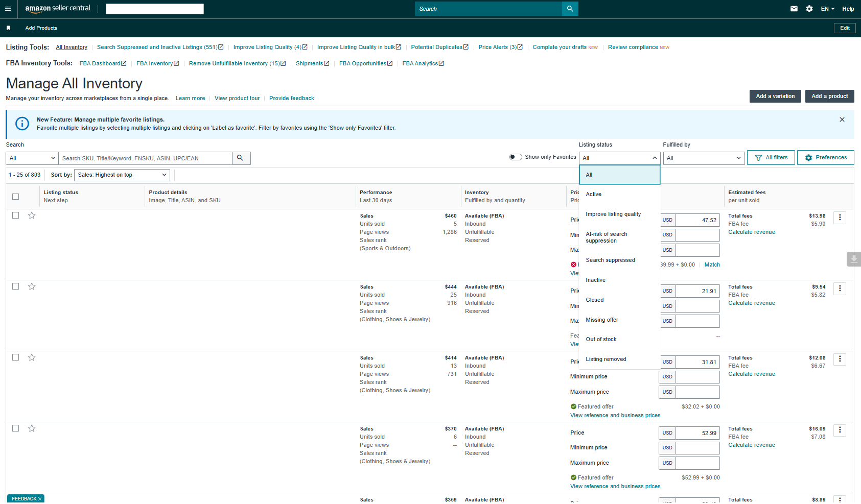Screen dimensions: 861x504
Task: Choose Closed listing status option
Action: tap(620, 300)
